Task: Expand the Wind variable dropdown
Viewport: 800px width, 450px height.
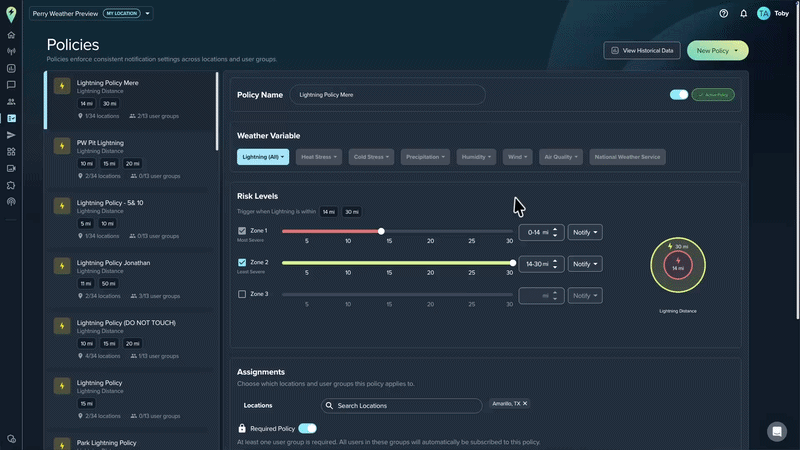Action: [517, 157]
